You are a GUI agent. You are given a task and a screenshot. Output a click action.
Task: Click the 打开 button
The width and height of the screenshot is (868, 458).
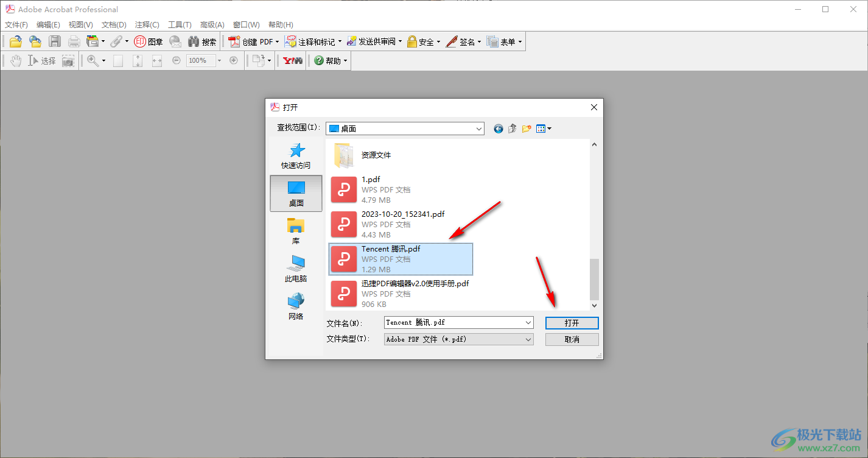[572, 323]
